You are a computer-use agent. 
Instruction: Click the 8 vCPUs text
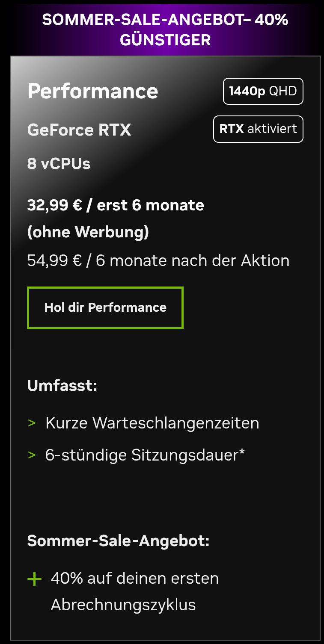point(59,164)
